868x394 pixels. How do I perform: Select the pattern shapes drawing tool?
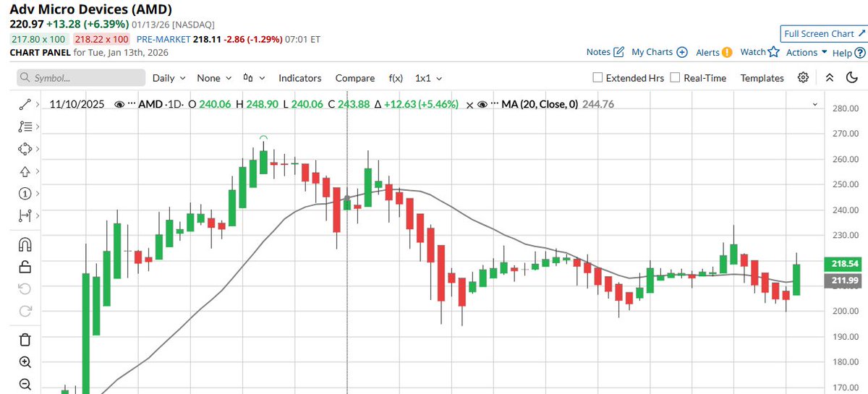[25, 149]
